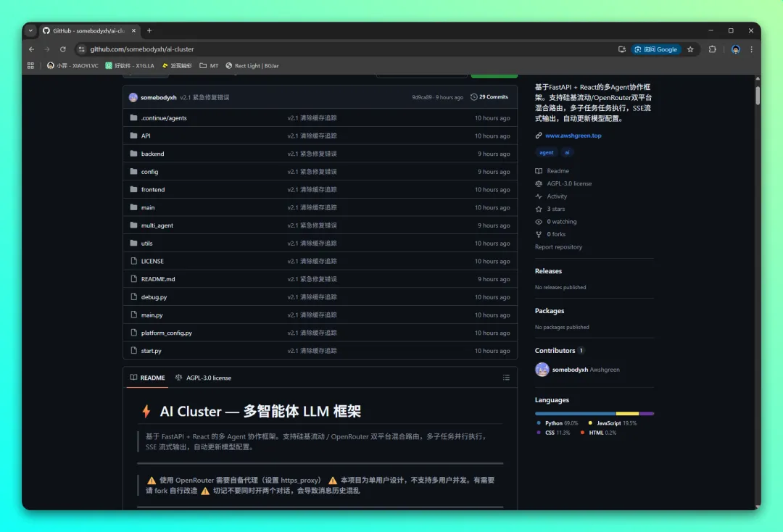Screen dimensions: 783x532
Task: Click the CSS language entry
Action: pos(553,433)
